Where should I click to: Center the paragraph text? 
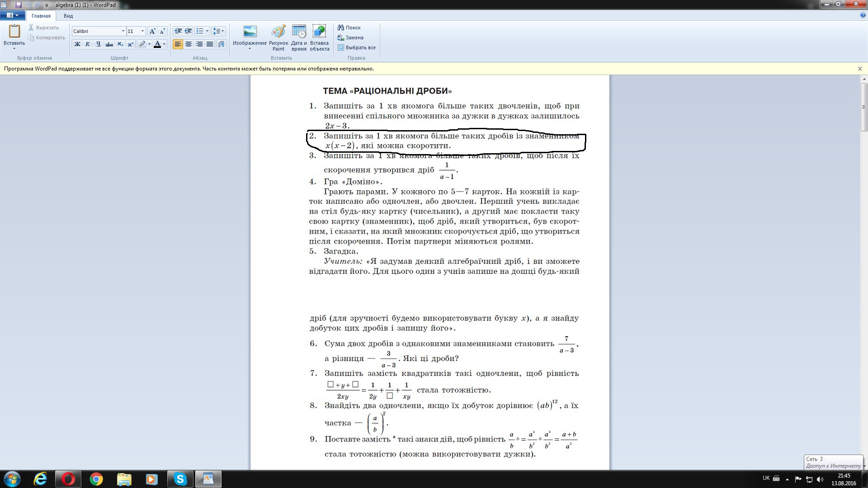(x=189, y=44)
